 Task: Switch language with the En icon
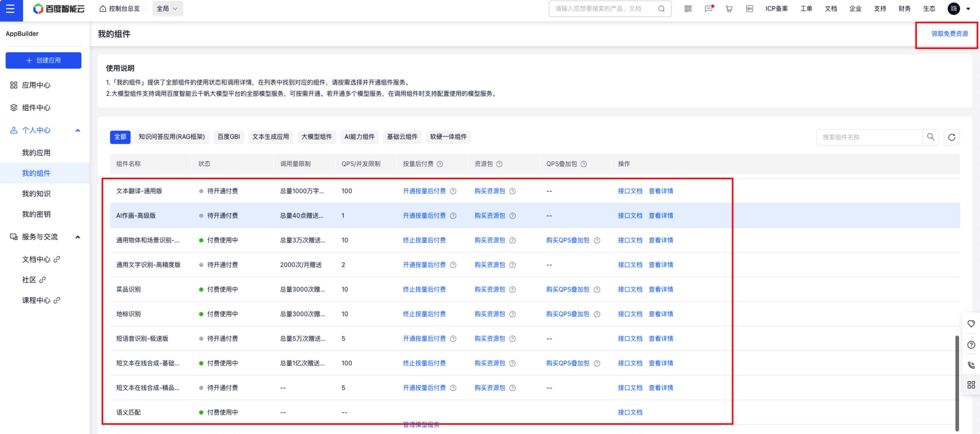coord(749,9)
